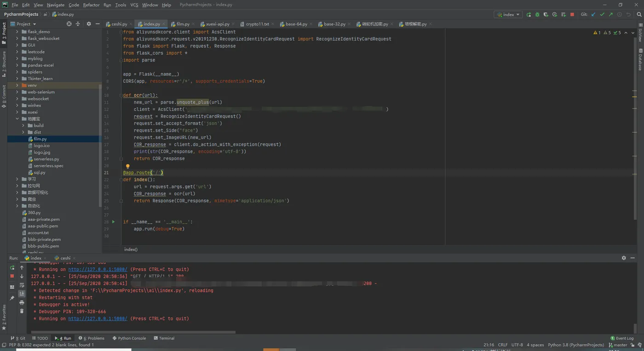Expand the venv folder
This screenshot has height=351, width=644.
pos(17,85)
